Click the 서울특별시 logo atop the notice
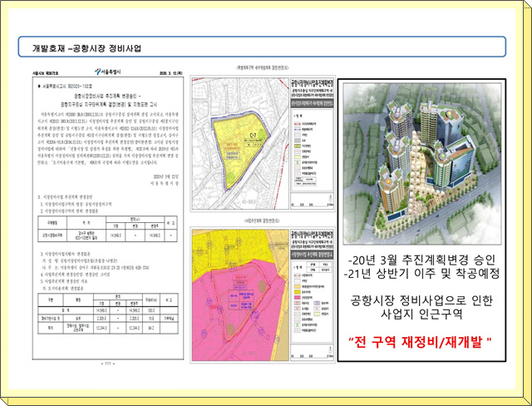532x406 pixels. click(107, 72)
